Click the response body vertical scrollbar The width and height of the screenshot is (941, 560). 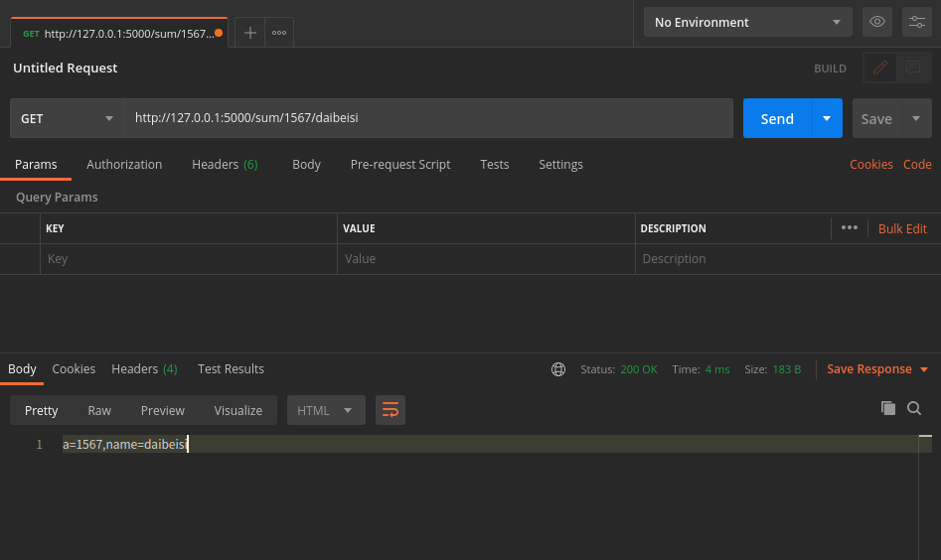pos(925,497)
